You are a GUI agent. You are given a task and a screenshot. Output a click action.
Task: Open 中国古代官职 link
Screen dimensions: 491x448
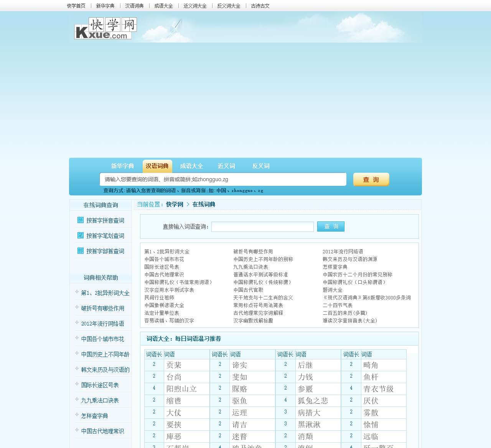248,290
